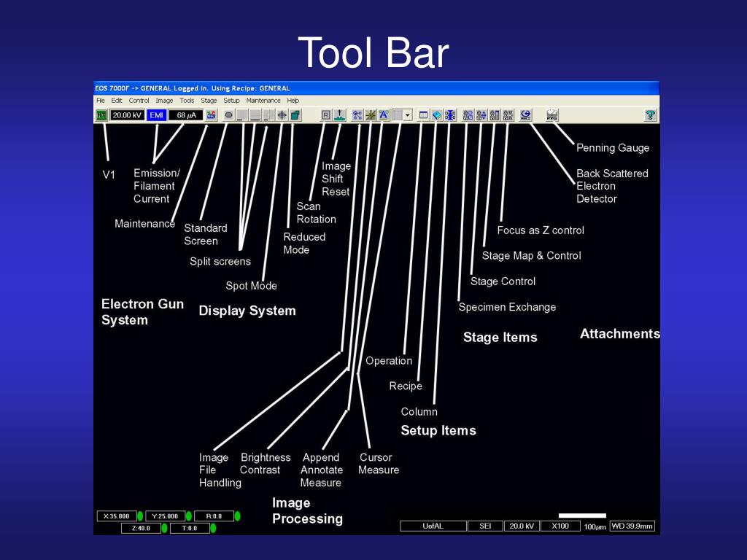This screenshot has height=560, width=747.
Task: Open Stage Map & Control icon
Action: click(495, 115)
